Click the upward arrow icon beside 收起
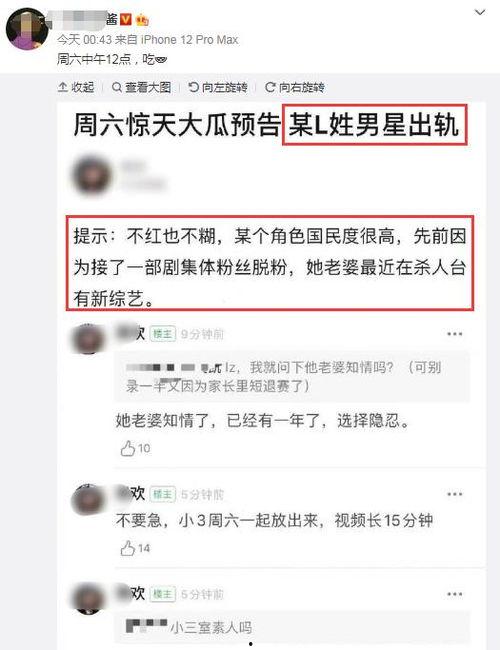The height and width of the screenshot is (650, 500). [63, 87]
